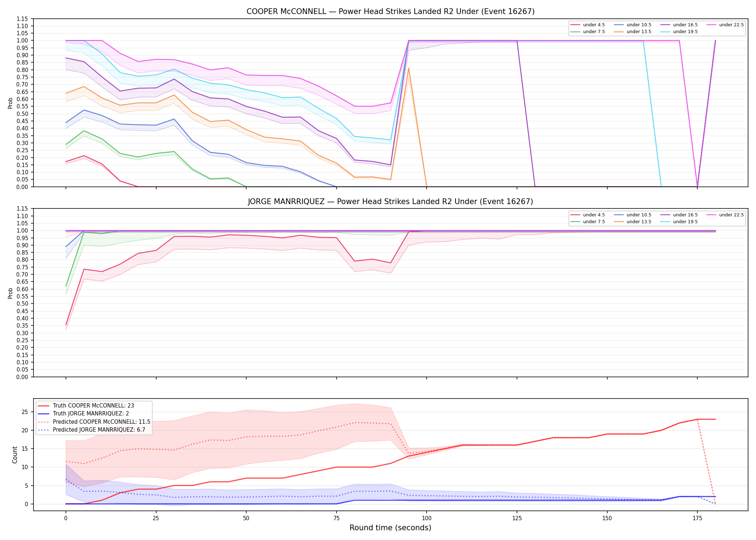Click the 'Prob' label of the Cooper McConnell chart

pyautogui.click(x=10, y=103)
